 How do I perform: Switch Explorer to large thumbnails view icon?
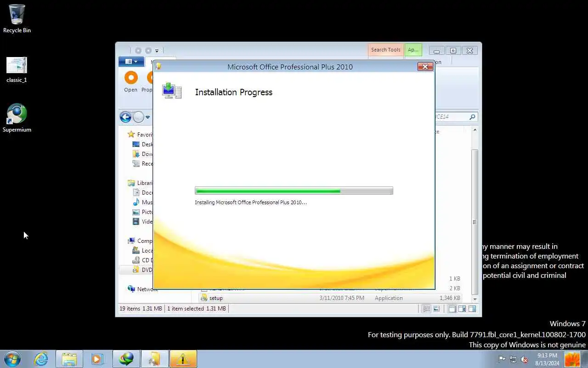point(436,309)
